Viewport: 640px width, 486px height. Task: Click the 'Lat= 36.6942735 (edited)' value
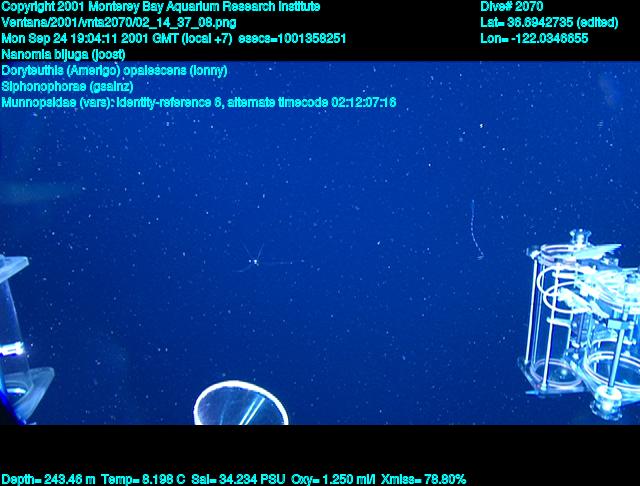[549, 22]
